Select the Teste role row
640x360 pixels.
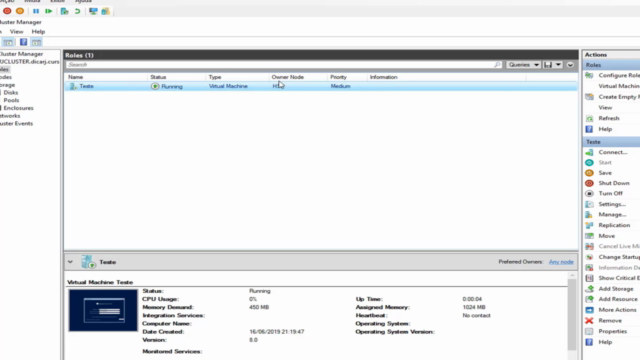[321, 86]
